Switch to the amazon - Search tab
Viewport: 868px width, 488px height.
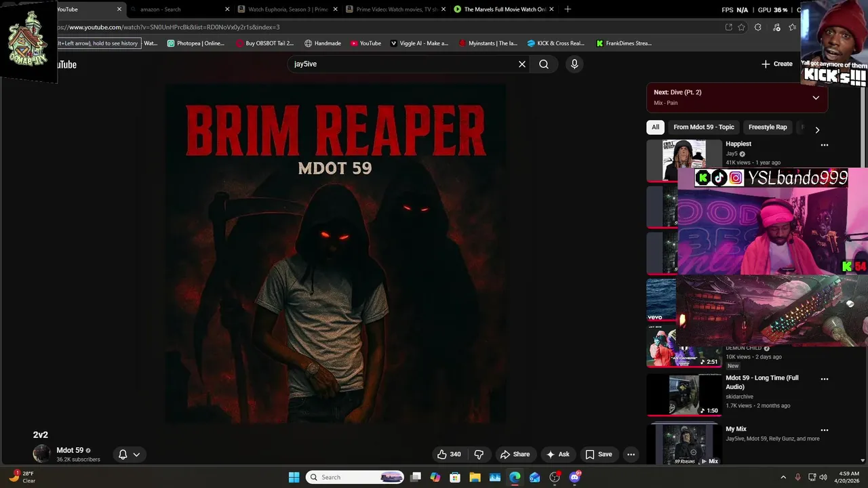(179, 9)
